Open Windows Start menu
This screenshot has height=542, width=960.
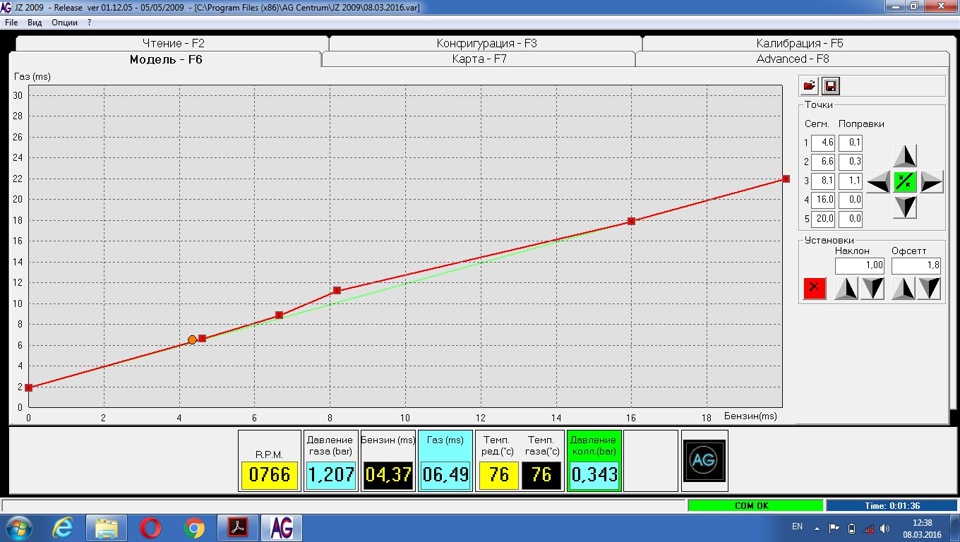[x=19, y=527]
